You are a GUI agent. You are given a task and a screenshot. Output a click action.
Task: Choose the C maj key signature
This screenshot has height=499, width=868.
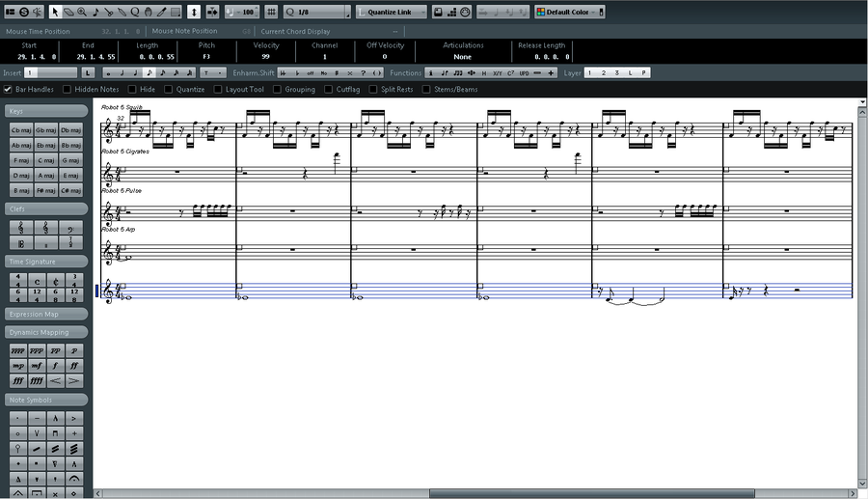click(45, 160)
